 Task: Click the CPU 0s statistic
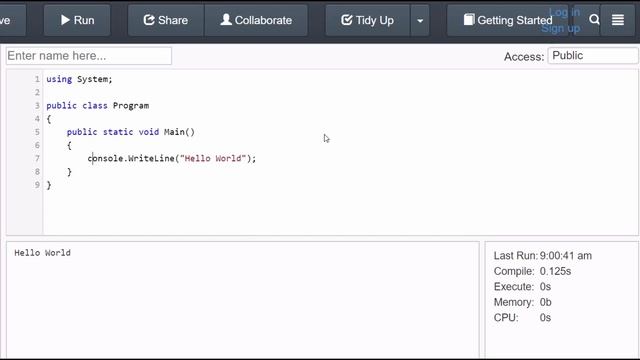(545, 318)
